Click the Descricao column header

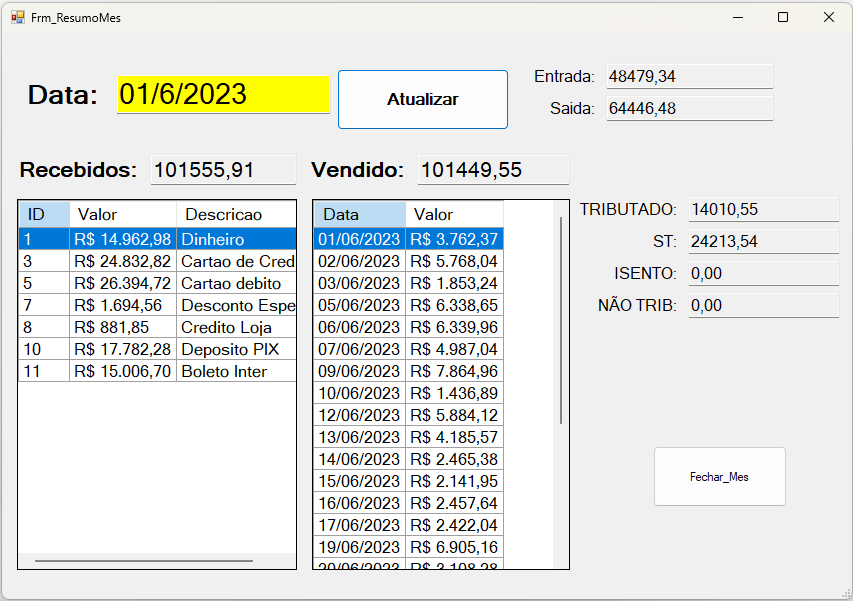235,214
